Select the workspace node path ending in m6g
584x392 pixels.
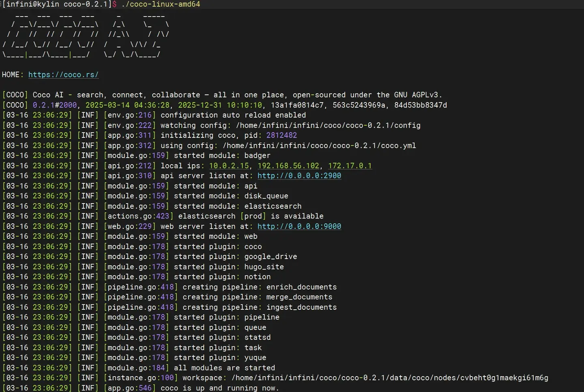point(390,377)
